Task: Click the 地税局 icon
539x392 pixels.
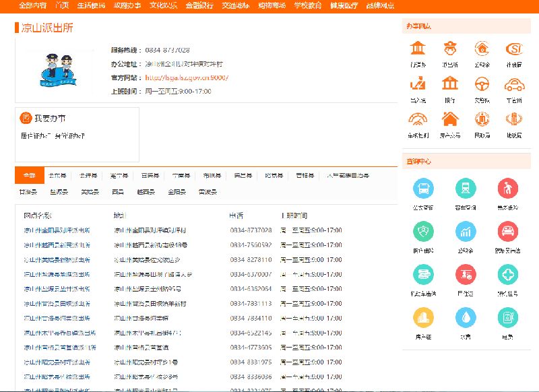Action: (x=514, y=119)
